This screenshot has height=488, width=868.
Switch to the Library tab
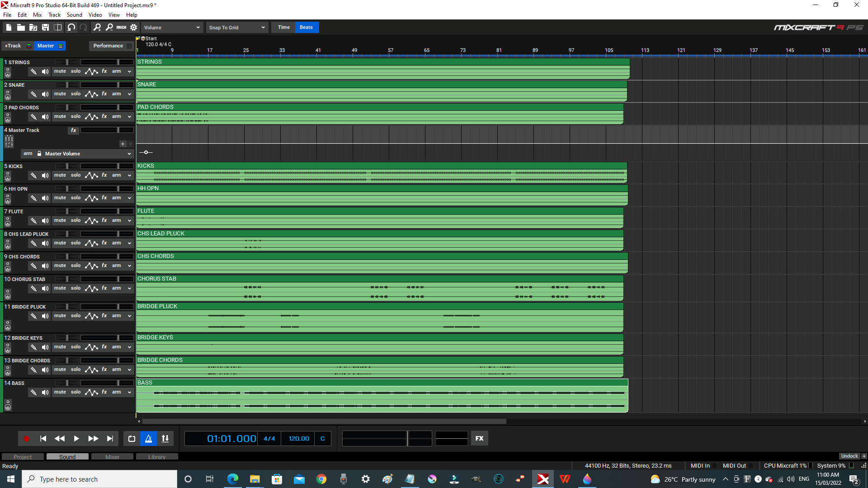[157, 457]
